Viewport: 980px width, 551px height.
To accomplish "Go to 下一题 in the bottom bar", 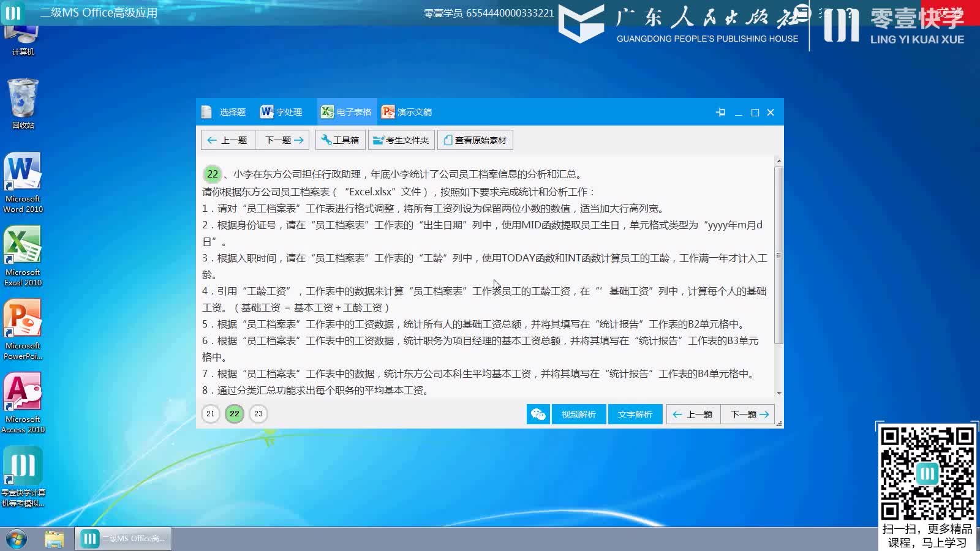I will [x=748, y=414].
